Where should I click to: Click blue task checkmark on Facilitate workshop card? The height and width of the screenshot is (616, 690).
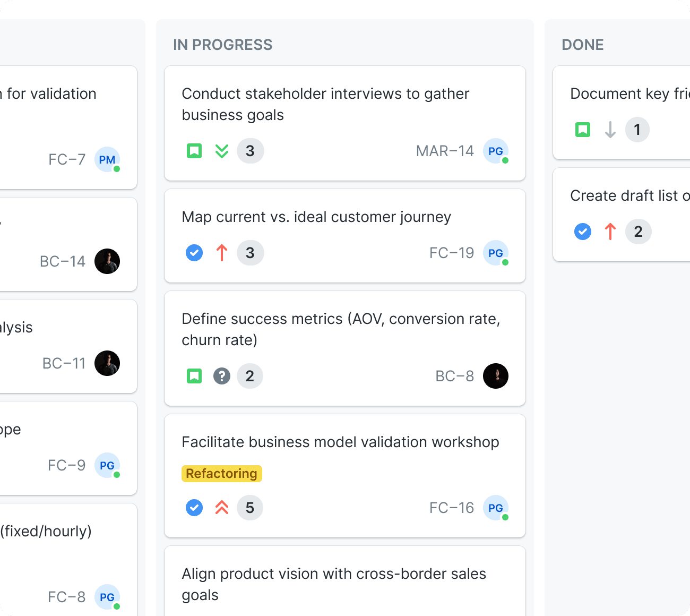(194, 508)
